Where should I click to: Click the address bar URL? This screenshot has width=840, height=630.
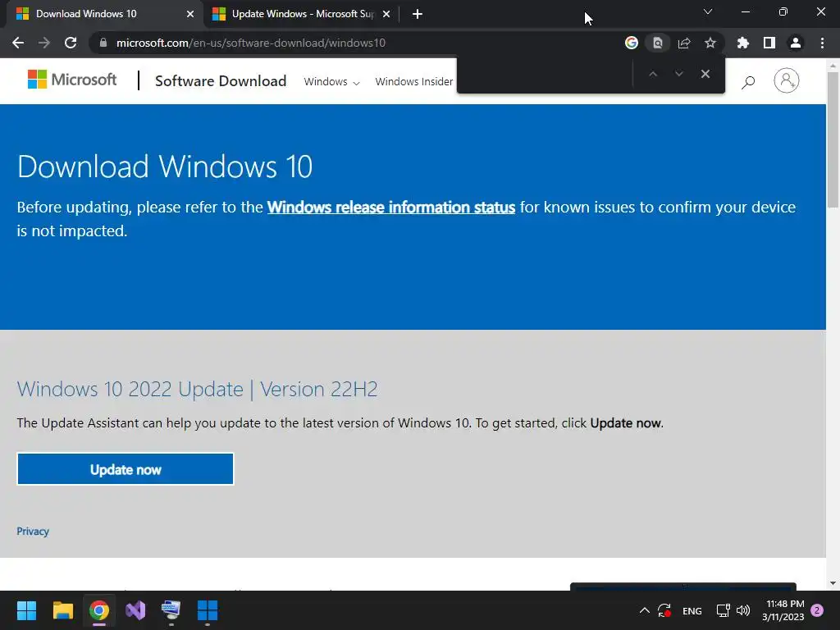pos(251,43)
